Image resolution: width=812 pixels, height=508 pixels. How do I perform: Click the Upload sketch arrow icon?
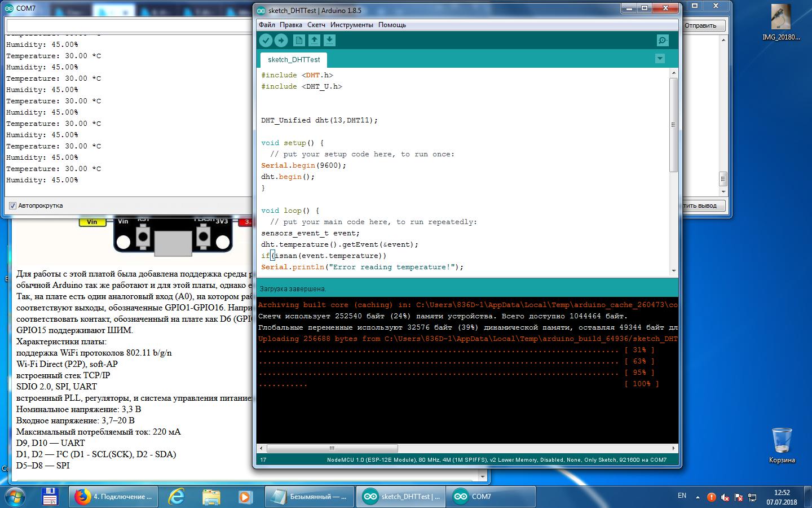point(281,41)
